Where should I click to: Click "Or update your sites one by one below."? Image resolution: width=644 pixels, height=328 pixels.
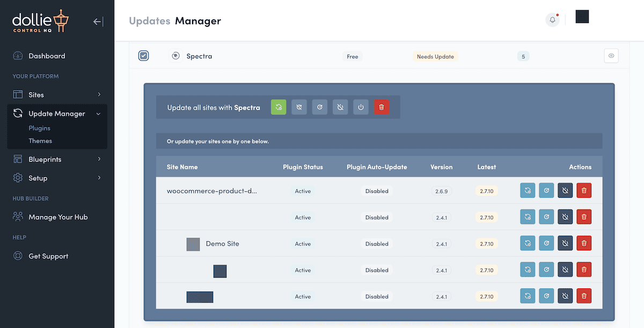218,141
